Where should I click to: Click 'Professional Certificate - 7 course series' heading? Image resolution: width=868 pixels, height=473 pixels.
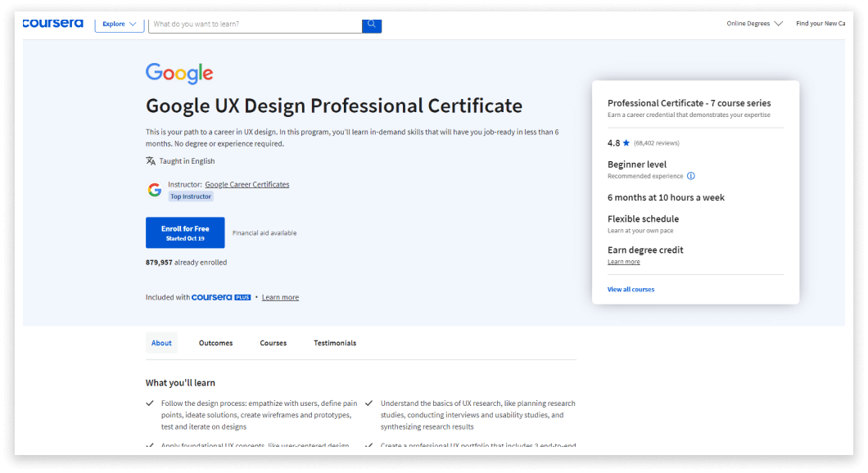tap(689, 103)
